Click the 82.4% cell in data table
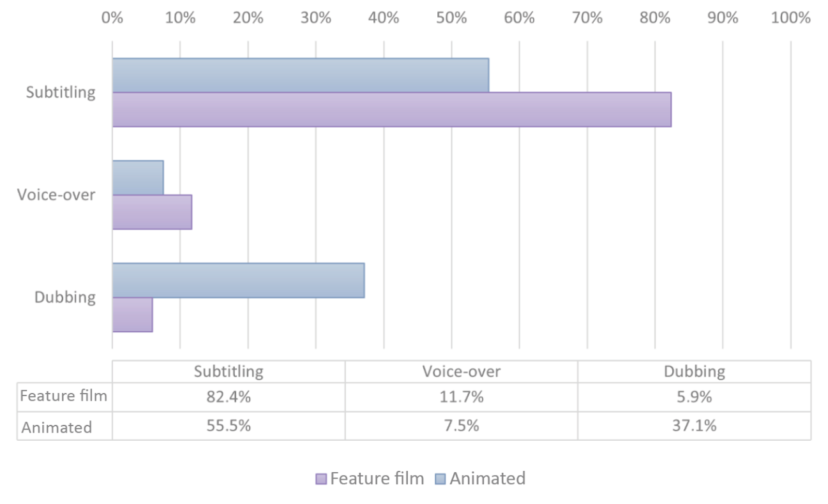The height and width of the screenshot is (504, 828). pyautogui.click(x=229, y=397)
